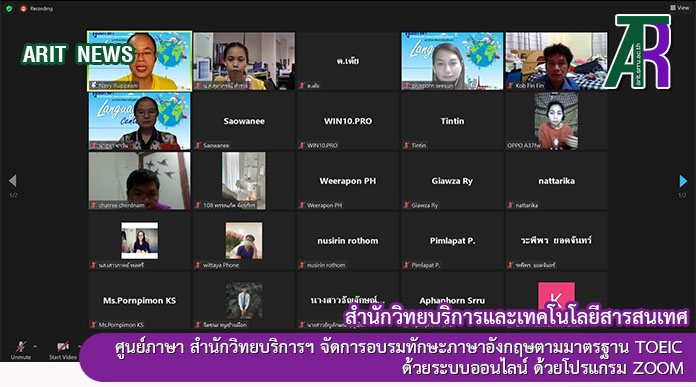Click the large Giawza Ry name text
The width and height of the screenshot is (696, 387).
click(452, 181)
